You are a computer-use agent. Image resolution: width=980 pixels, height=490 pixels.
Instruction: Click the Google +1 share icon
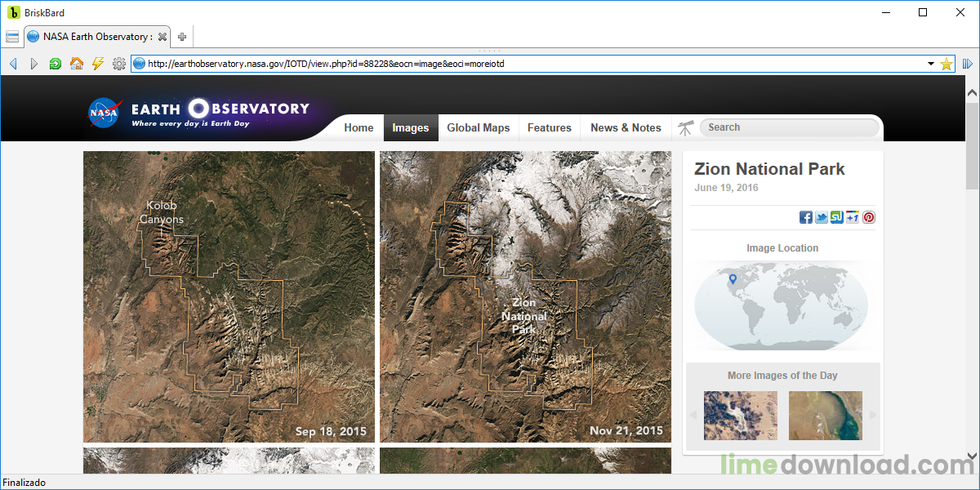[853, 217]
